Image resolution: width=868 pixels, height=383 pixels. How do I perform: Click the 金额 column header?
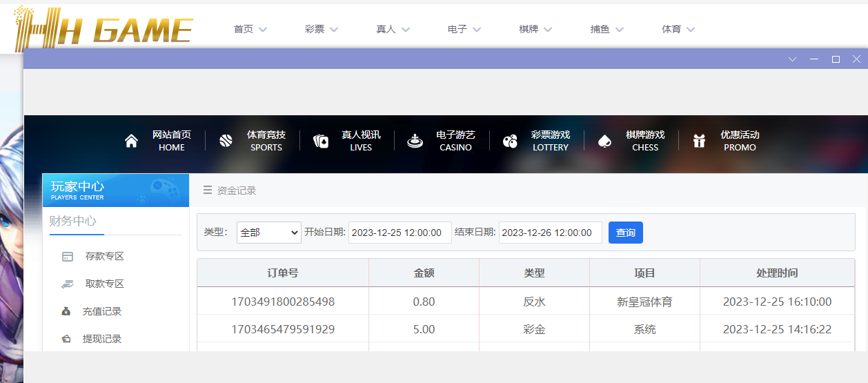click(x=424, y=273)
